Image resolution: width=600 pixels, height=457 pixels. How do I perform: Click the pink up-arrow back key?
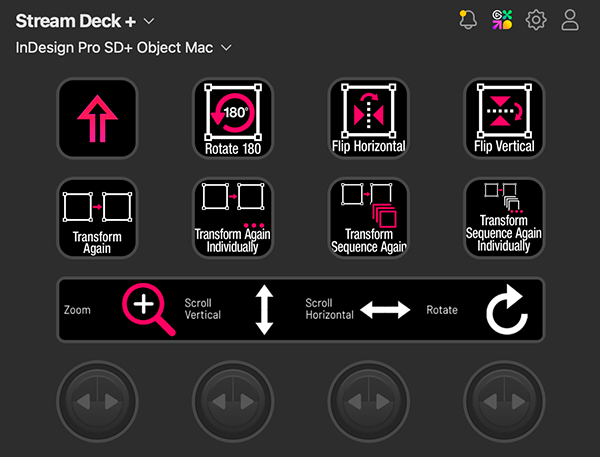97,118
